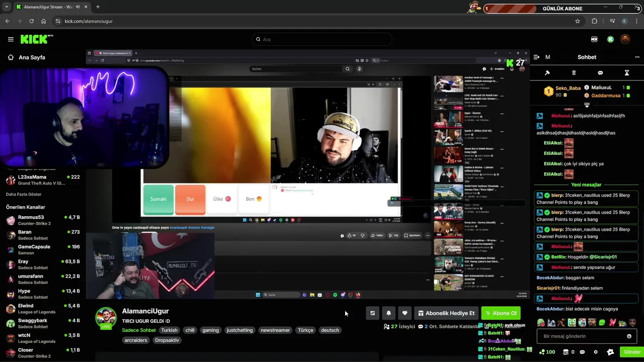Screen dimensions: 644x362
Task: Open umurafann recommended channel
Action: (x=43, y=279)
